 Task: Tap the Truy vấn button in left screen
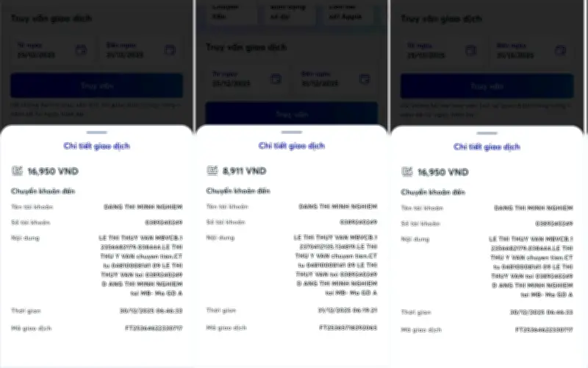pyautogui.click(x=97, y=85)
